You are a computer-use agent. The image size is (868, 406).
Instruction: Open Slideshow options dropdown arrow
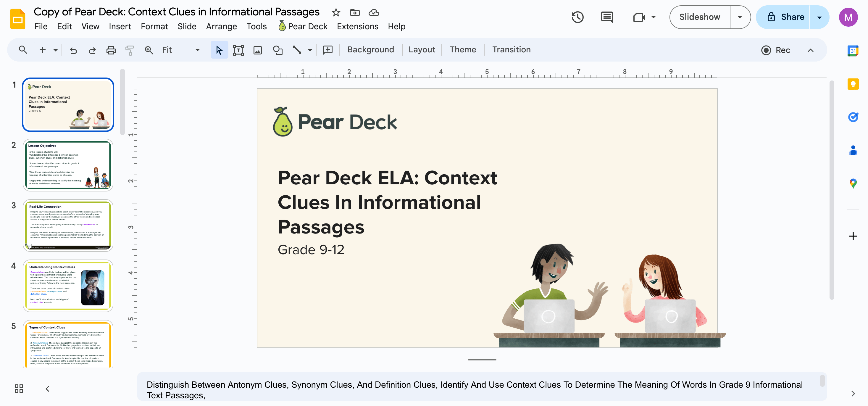coord(740,17)
